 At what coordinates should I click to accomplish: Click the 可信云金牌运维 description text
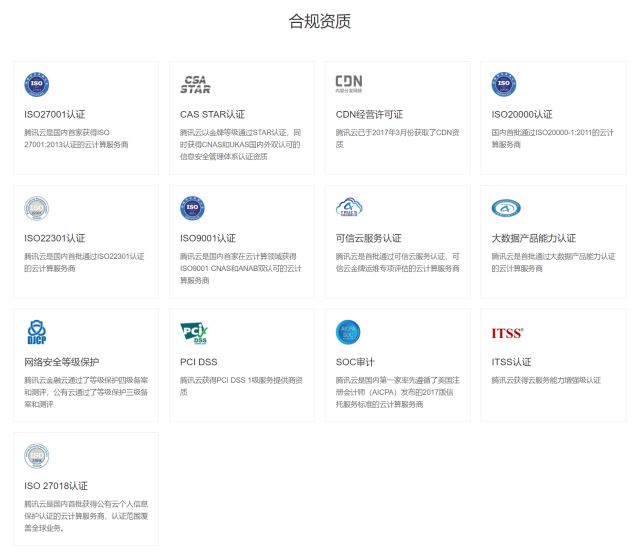point(398,262)
